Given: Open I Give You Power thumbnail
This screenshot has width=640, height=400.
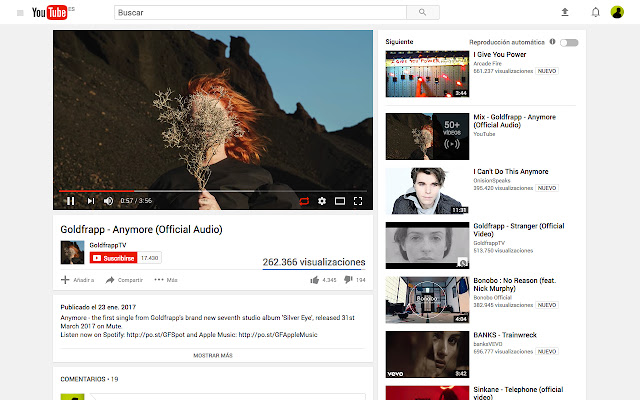Looking at the screenshot, I should point(427,74).
